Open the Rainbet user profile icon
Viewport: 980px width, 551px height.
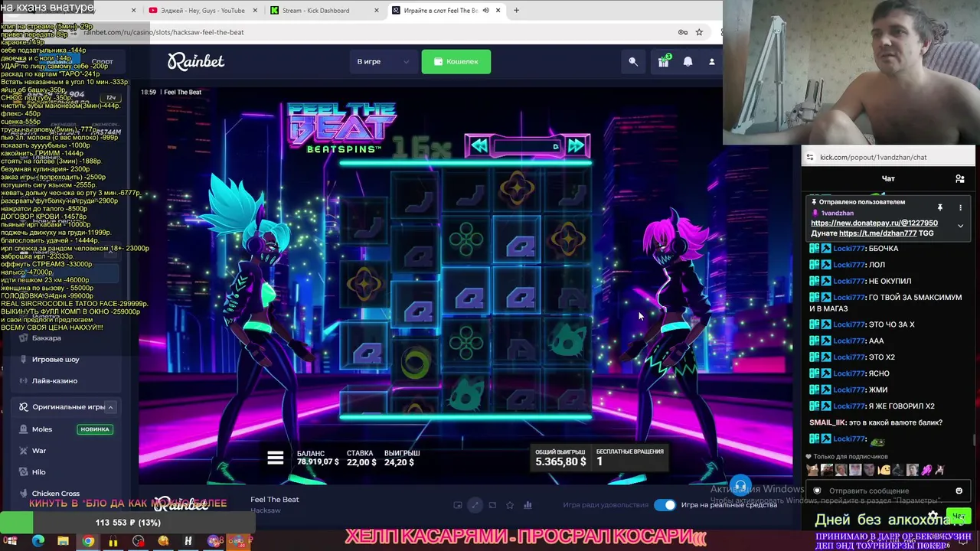coord(711,62)
